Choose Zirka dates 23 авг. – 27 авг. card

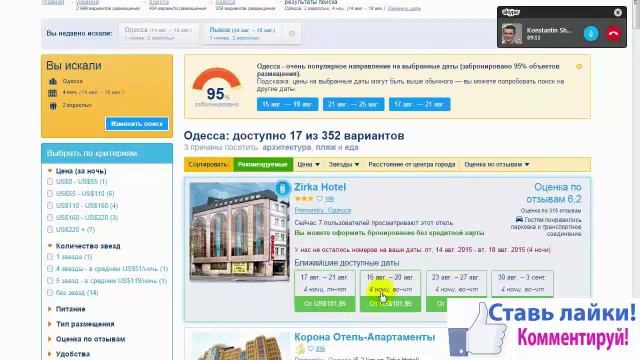point(456,291)
